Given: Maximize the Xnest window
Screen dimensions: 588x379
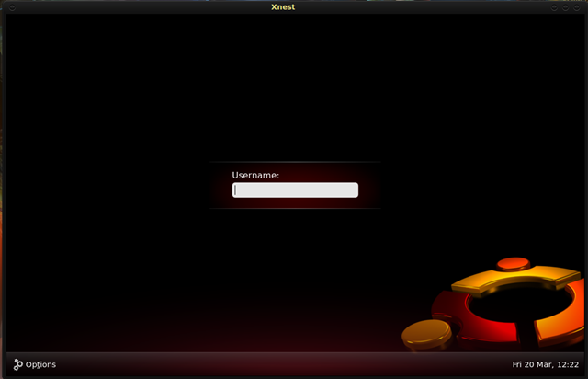Looking at the screenshot, I should (x=566, y=7).
